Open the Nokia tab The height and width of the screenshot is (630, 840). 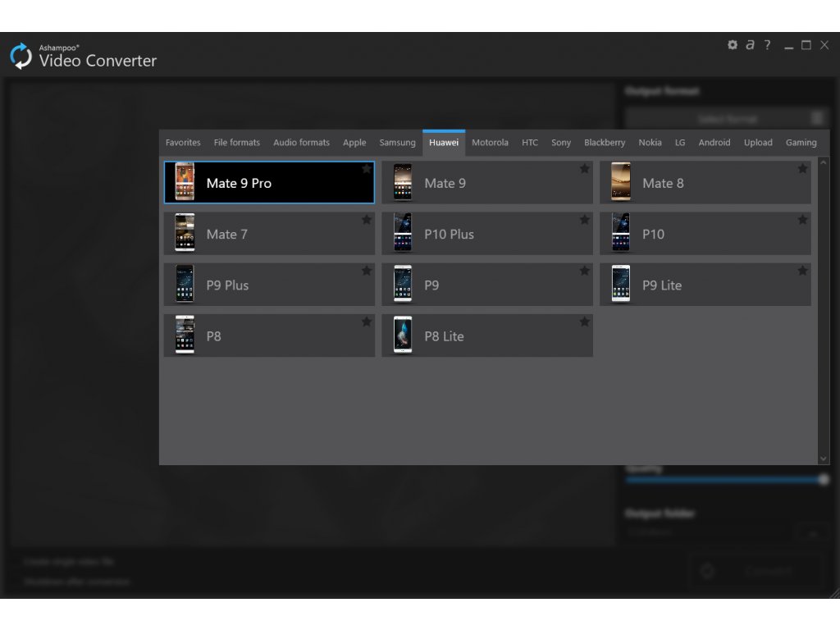(650, 143)
